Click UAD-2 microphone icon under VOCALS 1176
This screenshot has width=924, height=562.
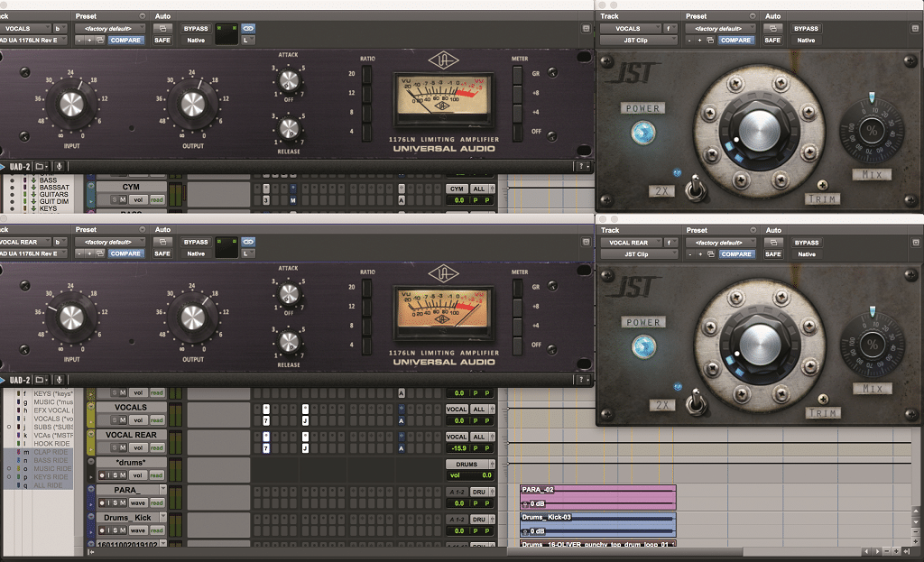pyautogui.click(x=59, y=167)
